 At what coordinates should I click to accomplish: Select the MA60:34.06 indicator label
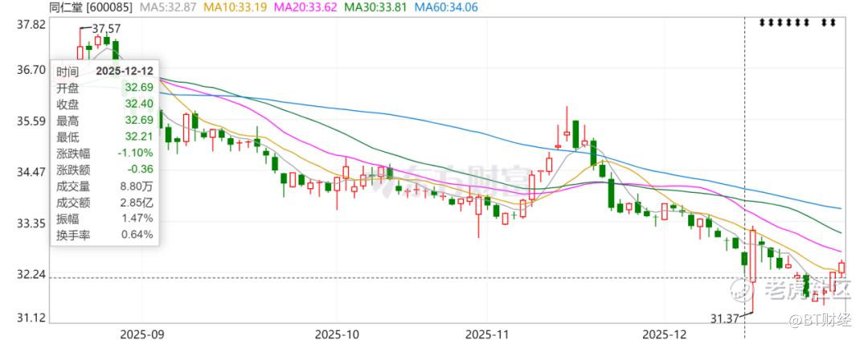[448, 8]
